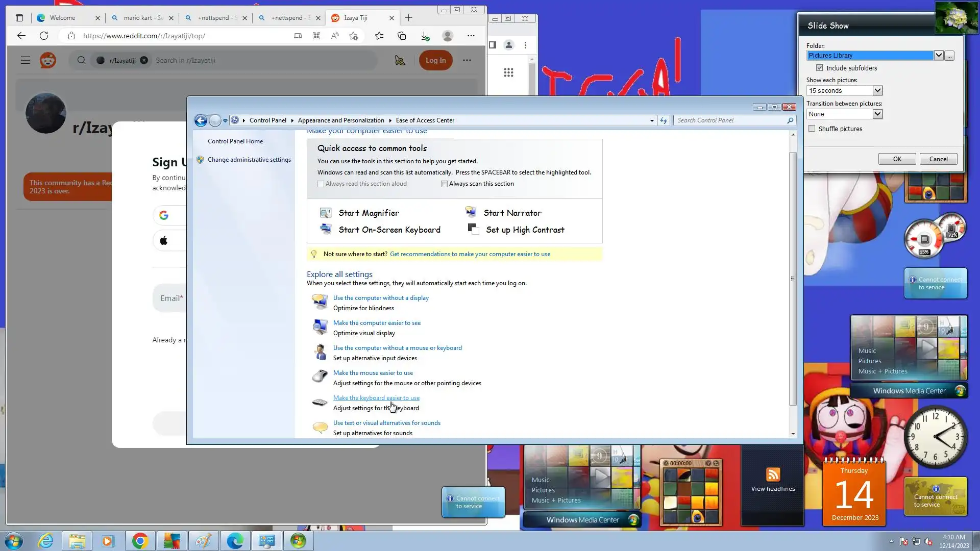Open Transition between pictures dropdown
The image size is (980, 551).
pos(877,114)
